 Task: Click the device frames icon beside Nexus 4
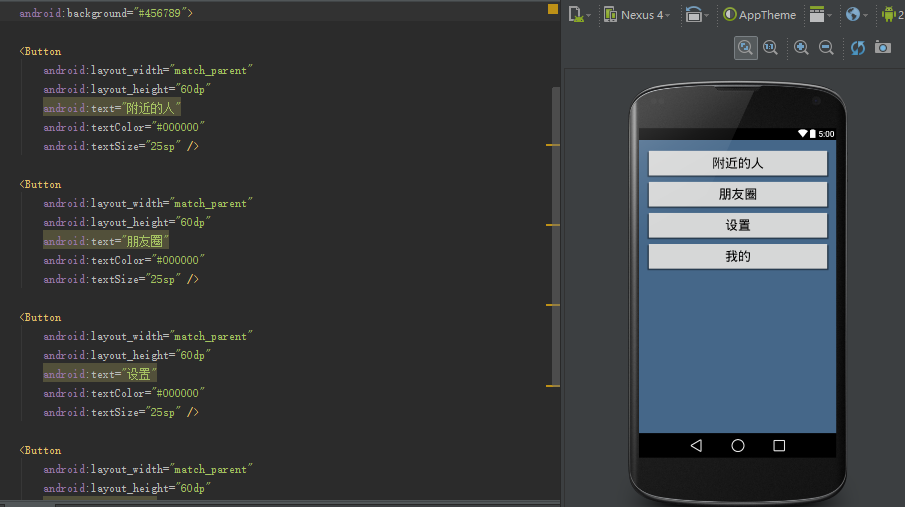click(610, 14)
